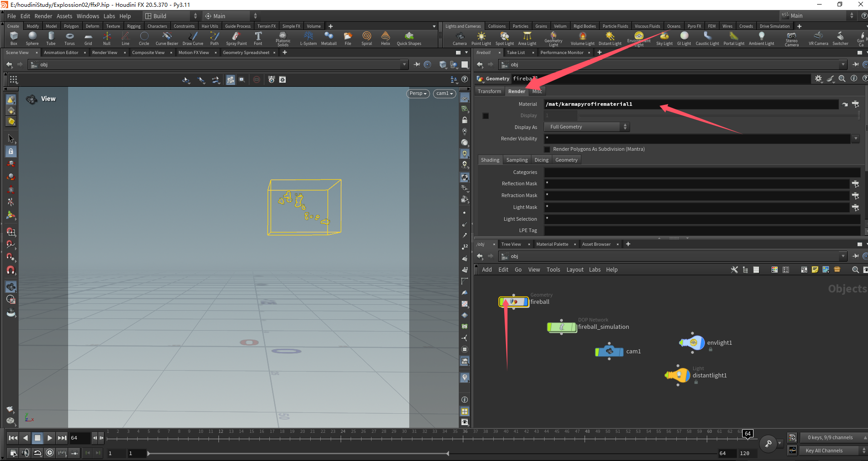
Task: Open the Persp viewport menu
Action: click(418, 94)
